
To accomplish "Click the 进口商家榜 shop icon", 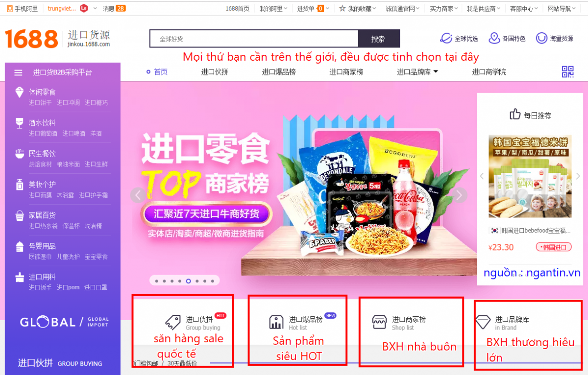I will 379,322.
